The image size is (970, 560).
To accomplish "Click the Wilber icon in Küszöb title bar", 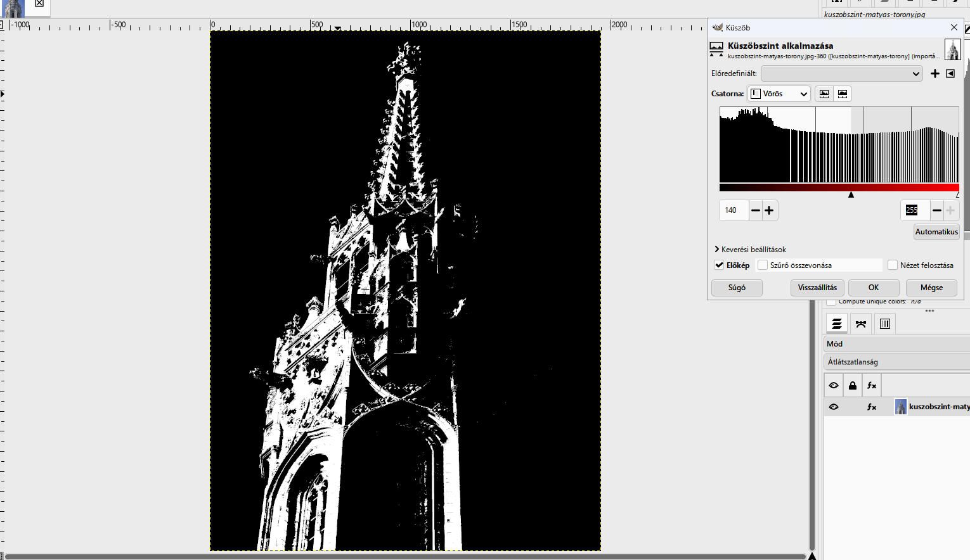I will (x=718, y=27).
